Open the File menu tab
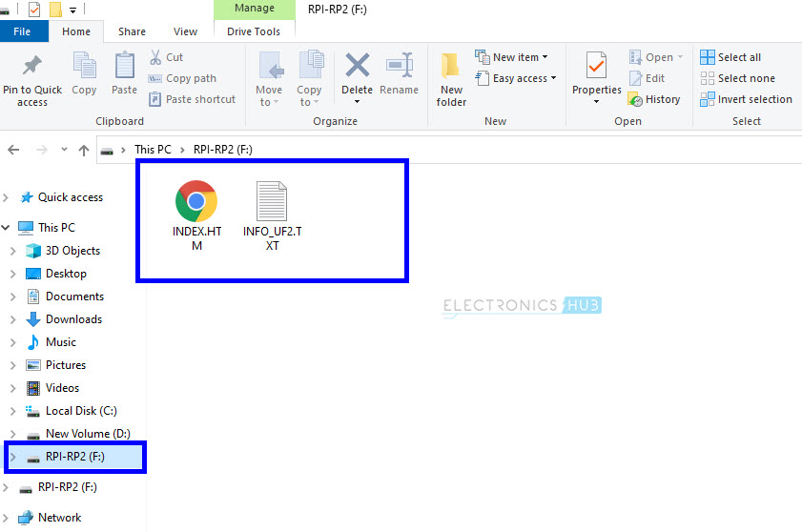 [22, 31]
